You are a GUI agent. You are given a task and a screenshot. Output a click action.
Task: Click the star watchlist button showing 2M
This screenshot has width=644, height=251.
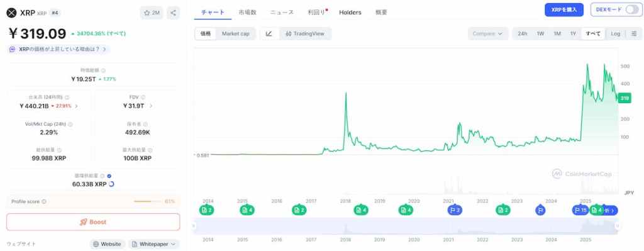152,13
